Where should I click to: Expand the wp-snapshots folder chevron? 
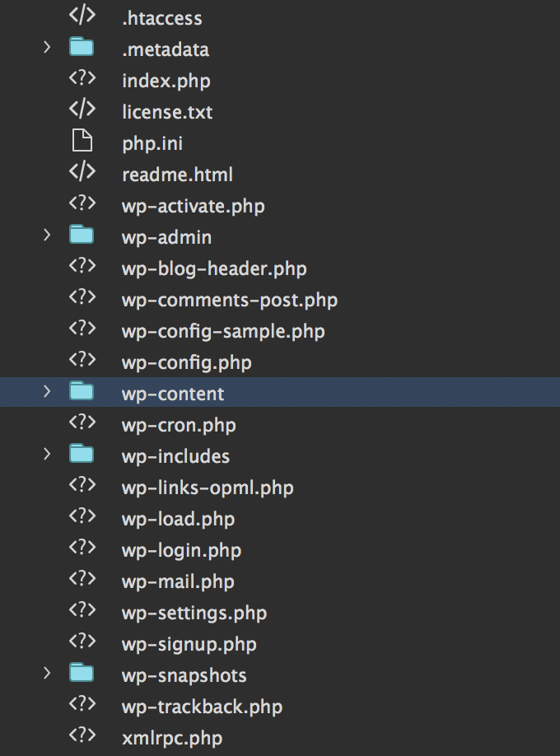47,673
